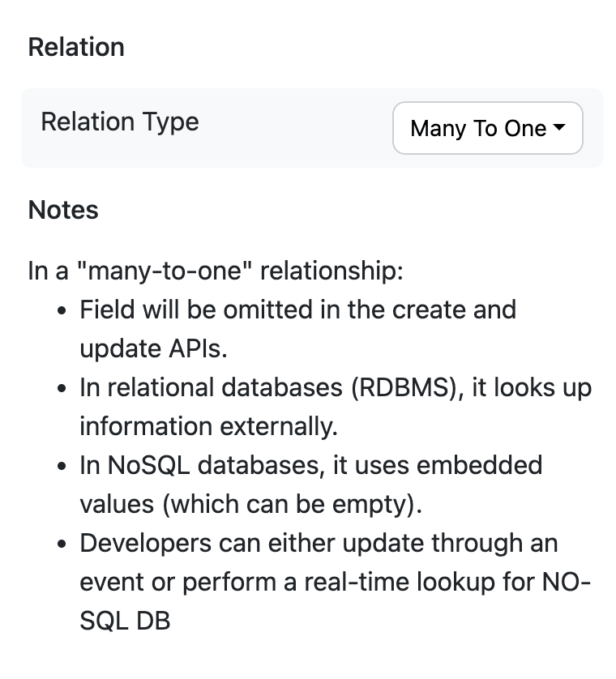Select the Relation section heading

pos(76,47)
